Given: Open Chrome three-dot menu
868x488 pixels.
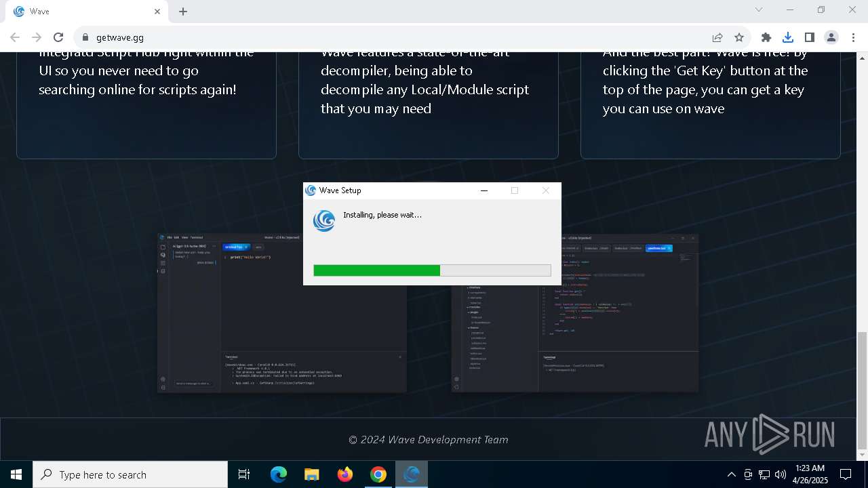Looking at the screenshot, I should pos(853,37).
